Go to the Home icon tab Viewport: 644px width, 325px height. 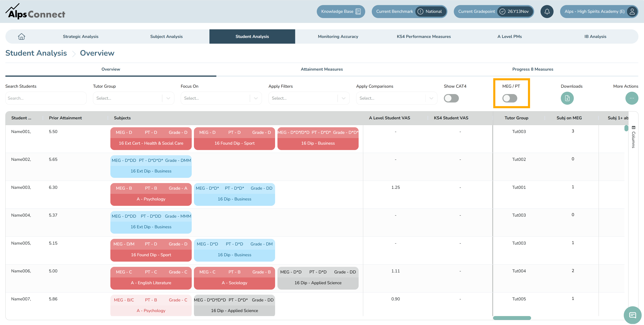[x=21, y=36]
